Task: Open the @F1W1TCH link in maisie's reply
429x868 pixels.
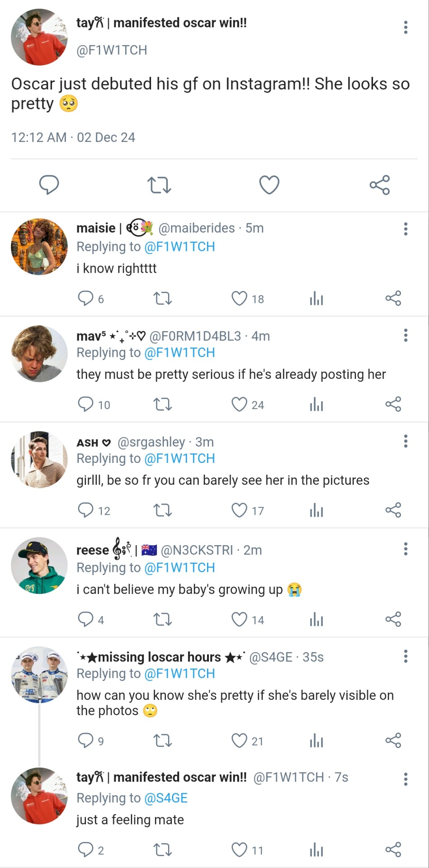Action: [179, 247]
